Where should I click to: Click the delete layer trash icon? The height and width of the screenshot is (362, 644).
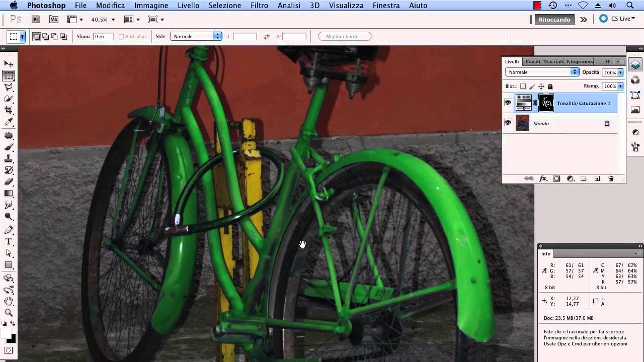pyautogui.click(x=611, y=178)
